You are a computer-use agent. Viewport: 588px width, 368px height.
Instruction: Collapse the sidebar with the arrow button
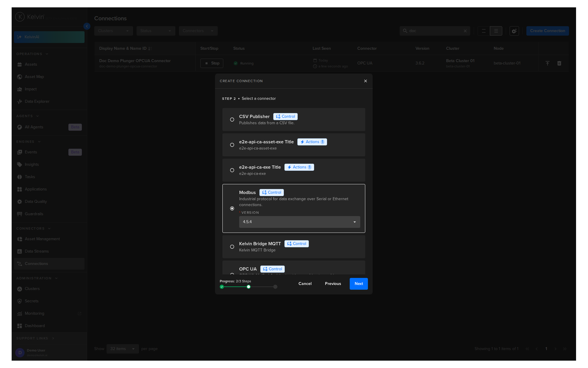pyautogui.click(x=87, y=26)
